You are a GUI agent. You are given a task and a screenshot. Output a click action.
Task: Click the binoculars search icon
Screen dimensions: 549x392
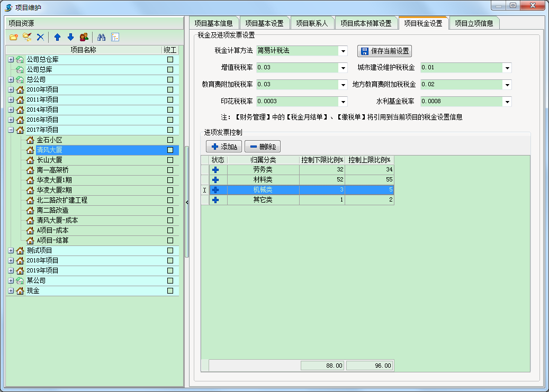(102, 37)
